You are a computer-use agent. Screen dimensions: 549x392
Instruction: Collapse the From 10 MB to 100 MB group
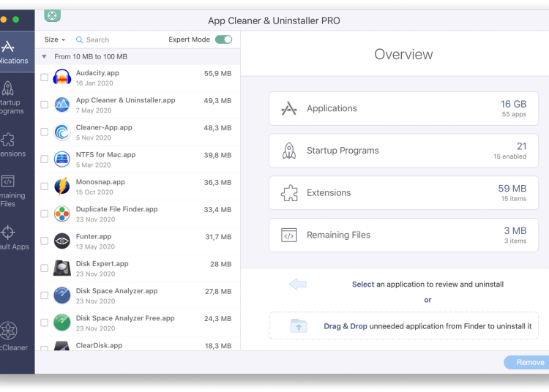pyautogui.click(x=45, y=56)
